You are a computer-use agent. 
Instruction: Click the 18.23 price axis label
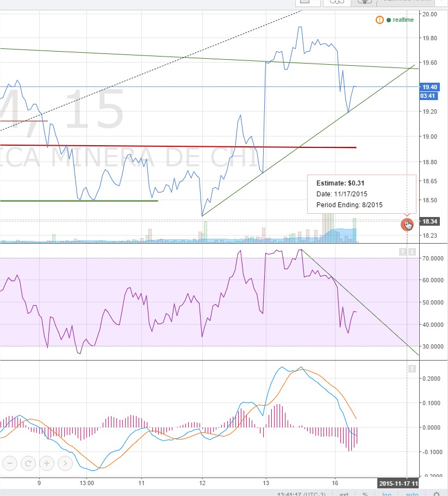(x=430, y=235)
